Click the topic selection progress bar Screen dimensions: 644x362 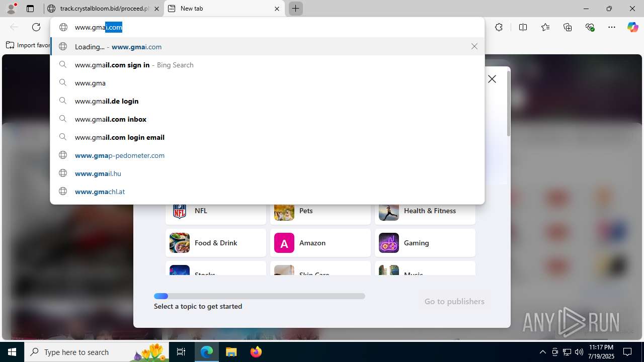(260, 296)
